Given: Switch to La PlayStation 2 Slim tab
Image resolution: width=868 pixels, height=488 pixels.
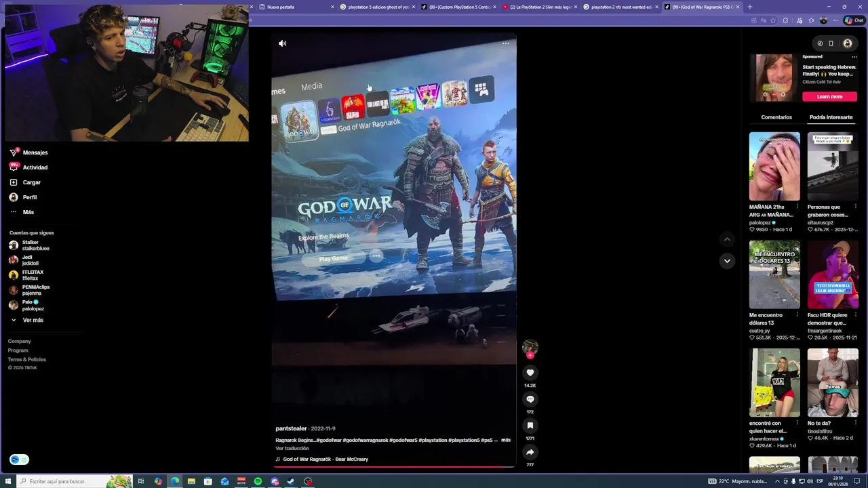Looking at the screenshot, I should (540, 7).
